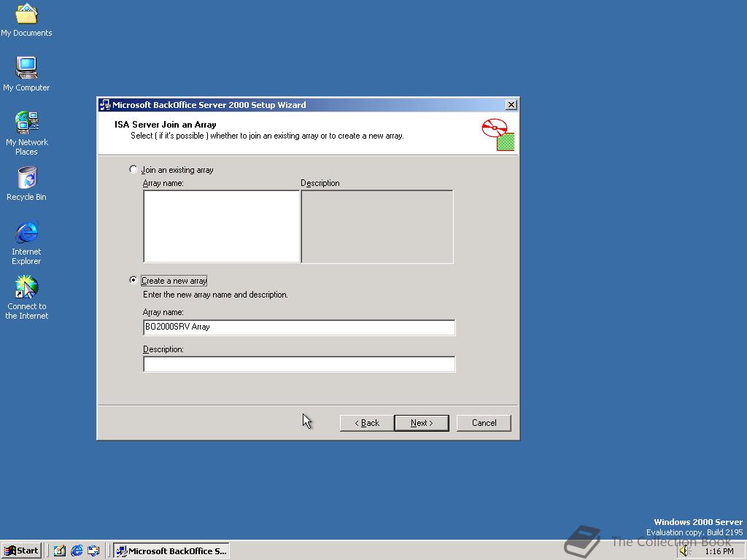Click the third quick launch icon
This screenshot has width=747, height=560.
click(93, 551)
